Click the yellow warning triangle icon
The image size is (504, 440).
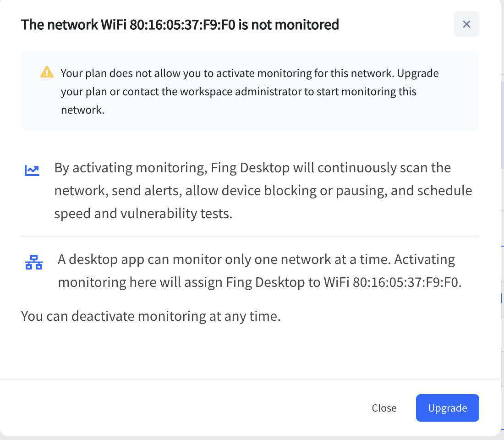(47, 72)
